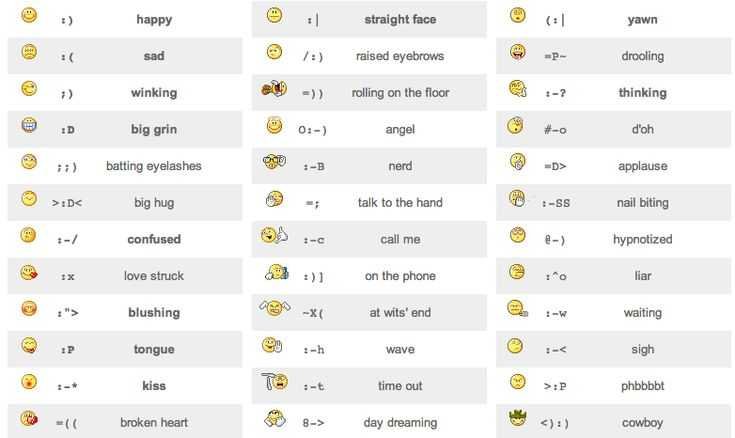Screen dimensions: 735x438
Task: Select the nail biting emoticon
Action: pyautogui.click(x=517, y=199)
